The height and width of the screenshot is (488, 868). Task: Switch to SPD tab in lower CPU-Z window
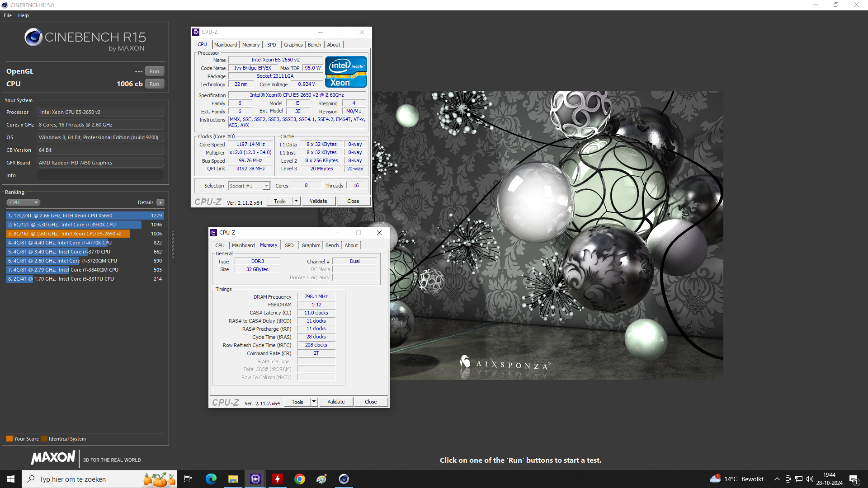289,245
